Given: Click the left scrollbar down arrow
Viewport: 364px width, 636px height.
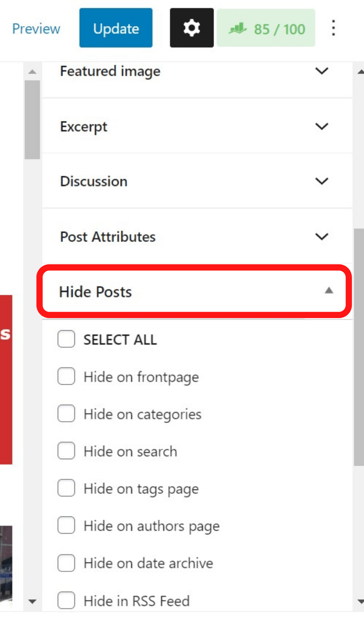Looking at the screenshot, I should (32, 602).
